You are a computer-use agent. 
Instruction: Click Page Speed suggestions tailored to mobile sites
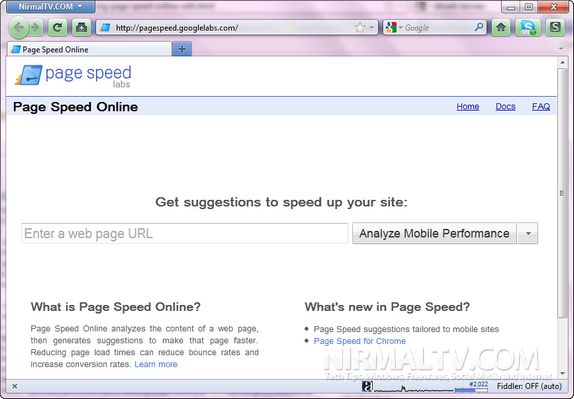(x=406, y=329)
